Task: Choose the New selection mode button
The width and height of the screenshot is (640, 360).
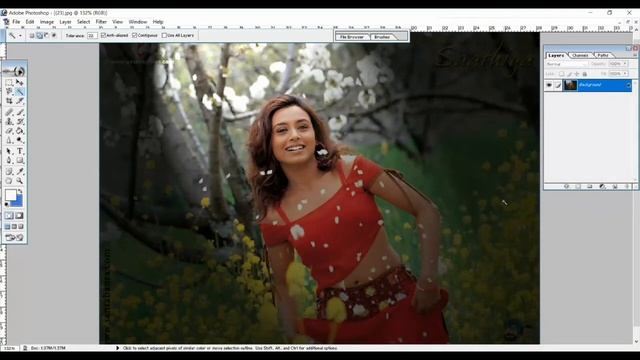Action: click(32, 36)
